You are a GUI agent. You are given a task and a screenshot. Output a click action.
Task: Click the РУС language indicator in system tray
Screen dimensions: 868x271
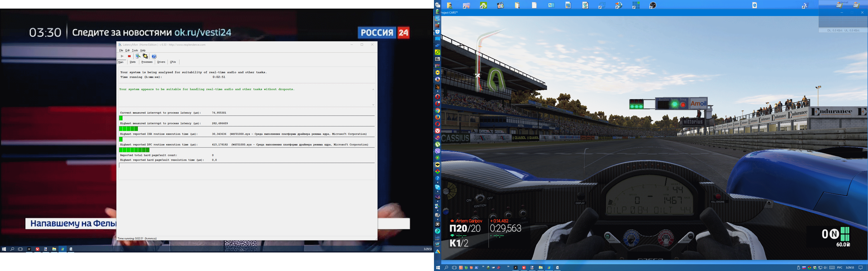[x=839, y=268]
